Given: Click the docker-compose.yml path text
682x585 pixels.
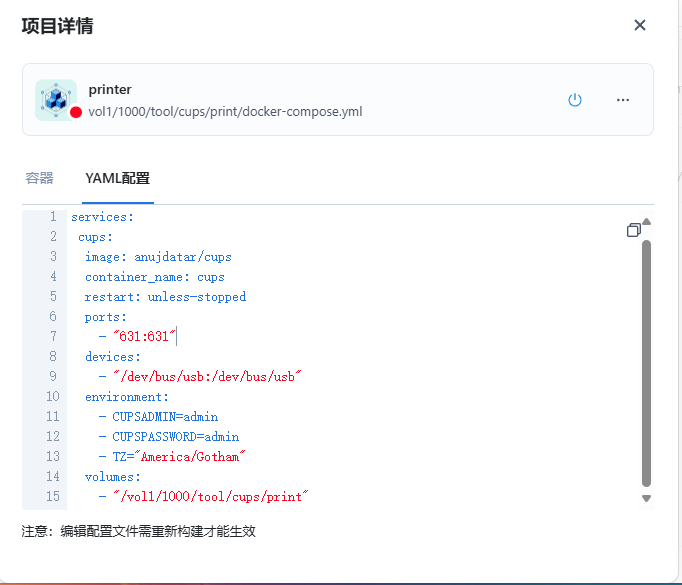Looking at the screenshot, I should pos(225,112).
